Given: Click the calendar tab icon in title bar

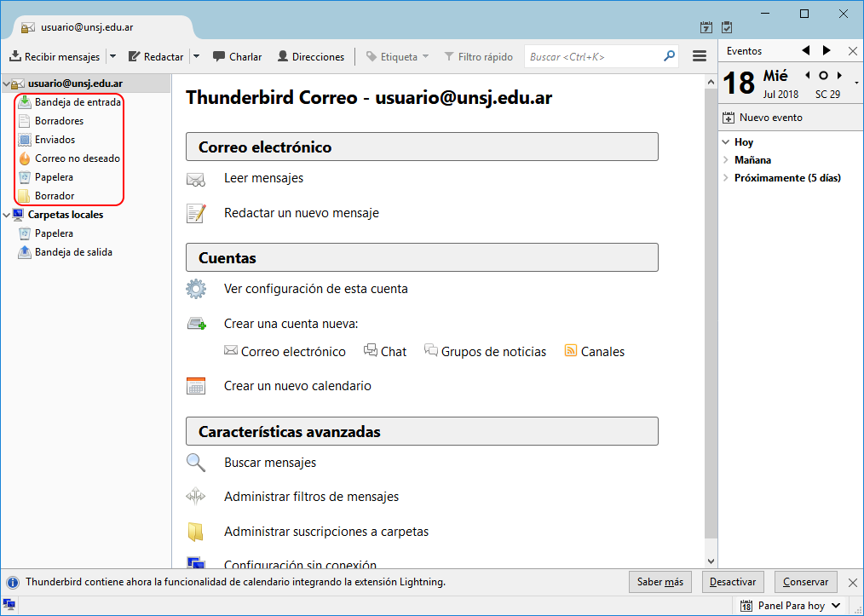Looking at the screenshot, I should (706, 27).
